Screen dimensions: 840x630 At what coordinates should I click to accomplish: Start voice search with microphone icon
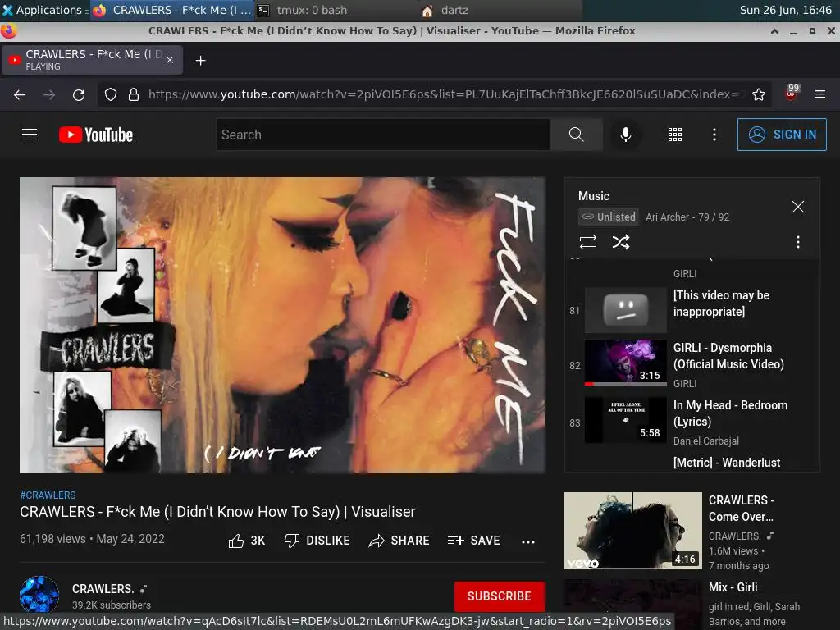tap(626, 135)
